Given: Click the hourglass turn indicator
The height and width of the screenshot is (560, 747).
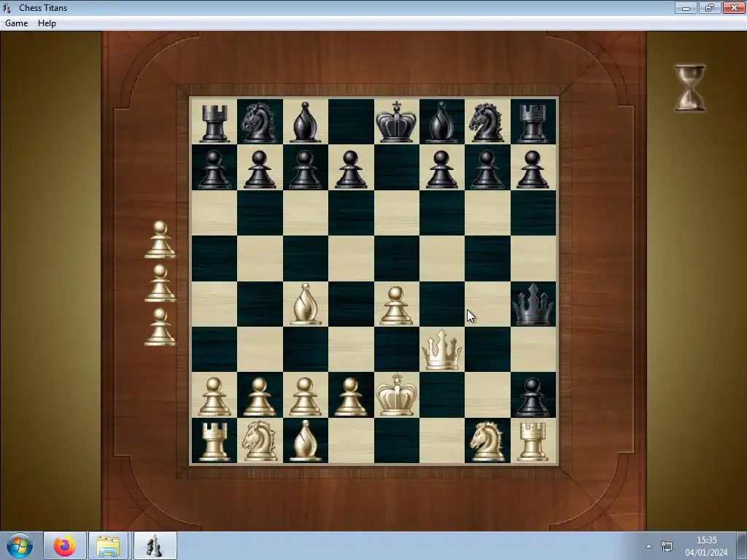Looking at the screenshot, I should click(689, 88).
